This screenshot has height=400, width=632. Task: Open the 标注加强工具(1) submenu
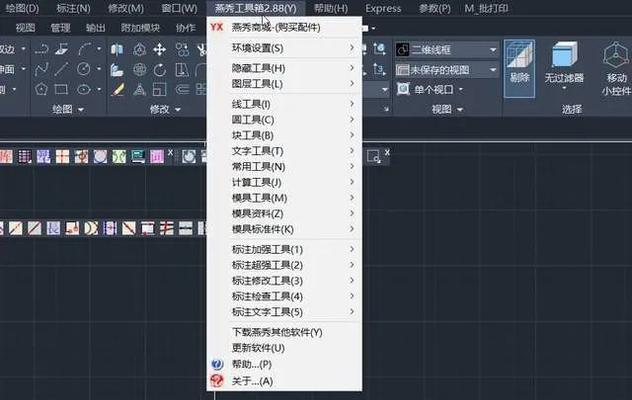[x=284, y=249]
